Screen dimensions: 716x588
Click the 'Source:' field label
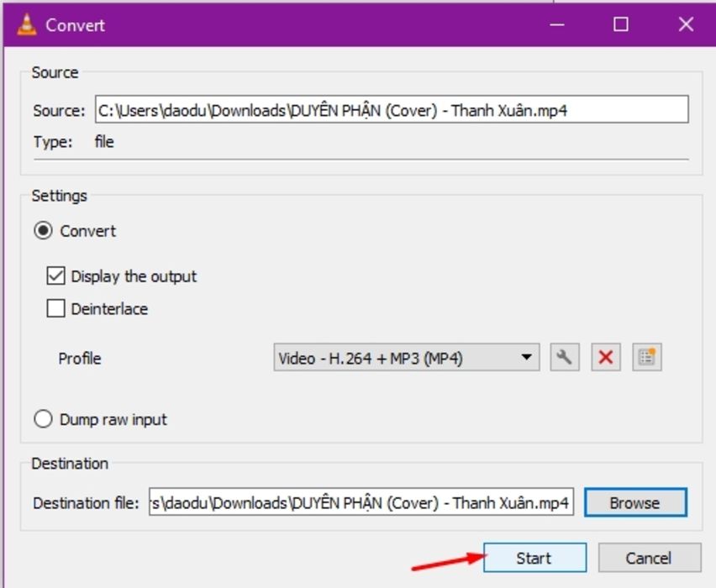(x=59, y=111)
